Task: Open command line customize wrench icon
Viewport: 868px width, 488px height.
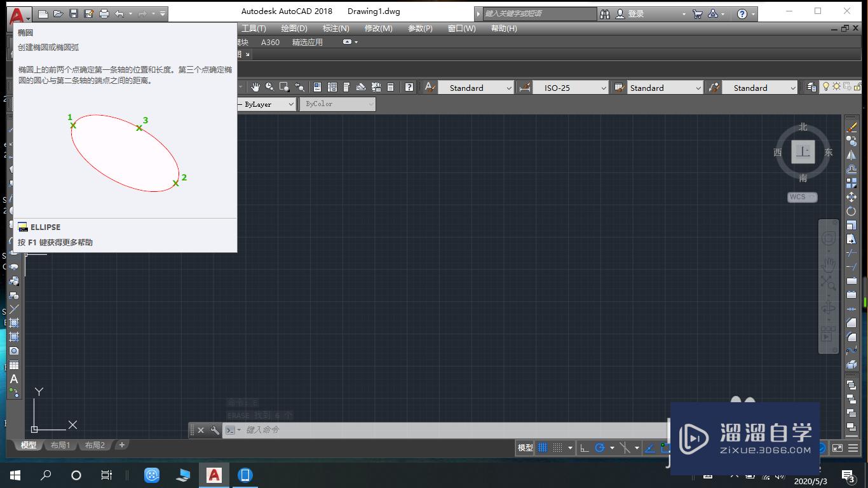Action: click(215, 430)
